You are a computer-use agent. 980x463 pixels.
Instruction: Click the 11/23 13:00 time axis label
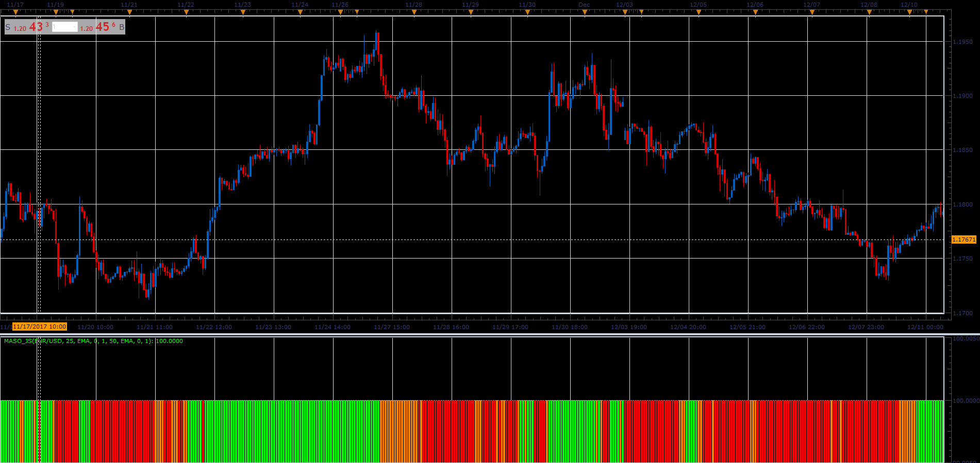click(273, 327)
